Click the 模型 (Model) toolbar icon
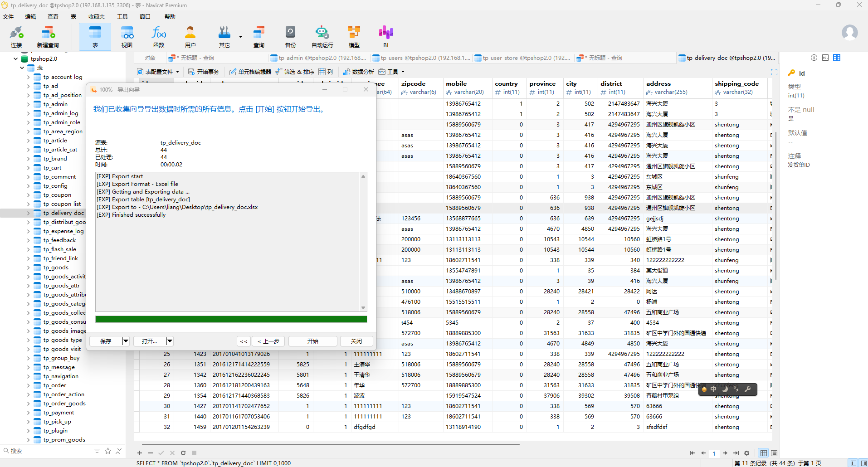Screen dimensions: 868x467 pyautogui.click(x=354, y=37)
